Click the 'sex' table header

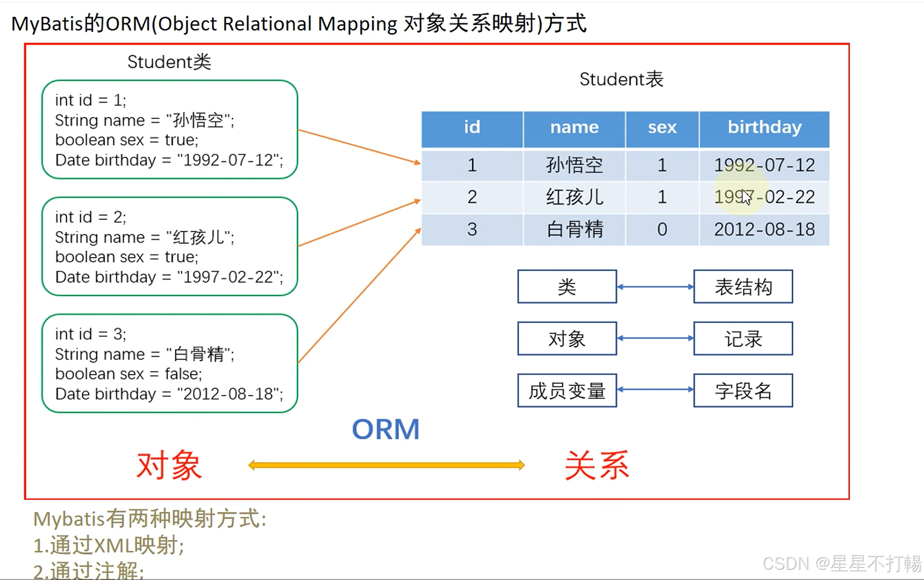[662, 129]
